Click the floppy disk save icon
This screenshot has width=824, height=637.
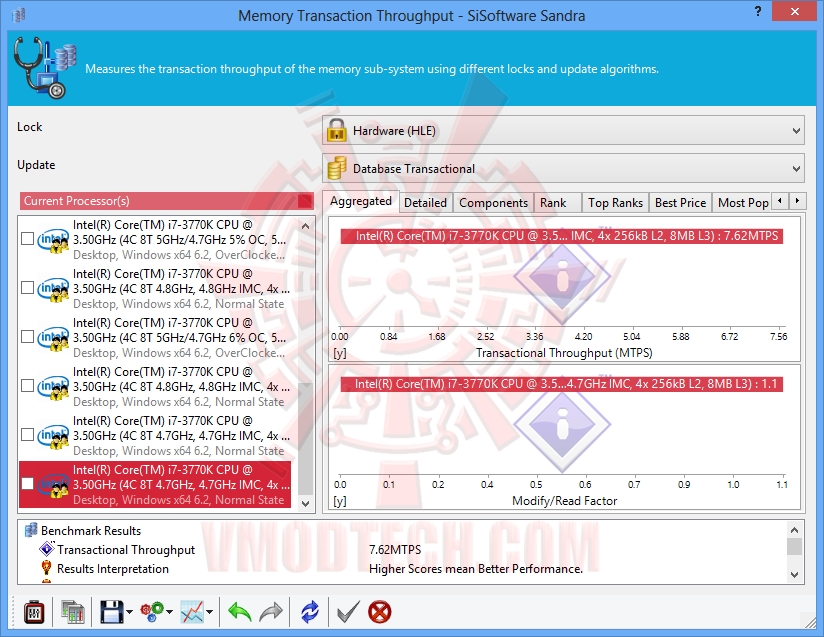(111, 612)
